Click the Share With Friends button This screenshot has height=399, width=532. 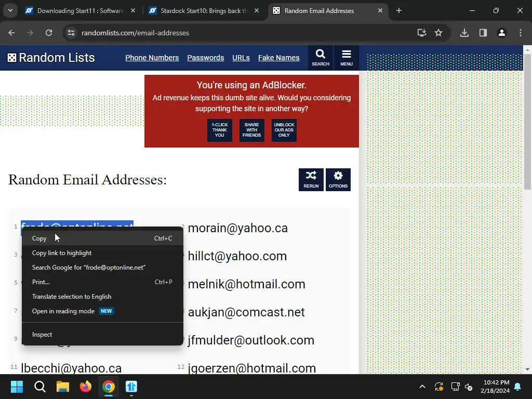coord(252,130)
